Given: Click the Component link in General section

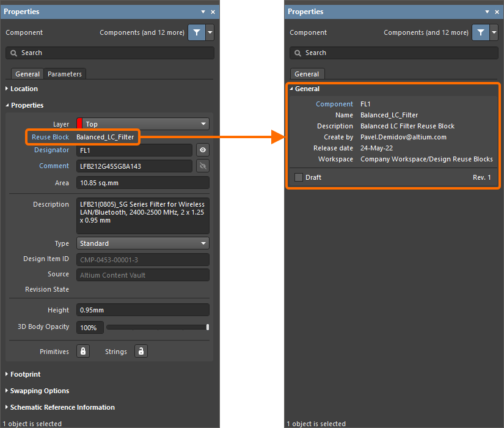Looking at the screenshot, I should [334, 104].
